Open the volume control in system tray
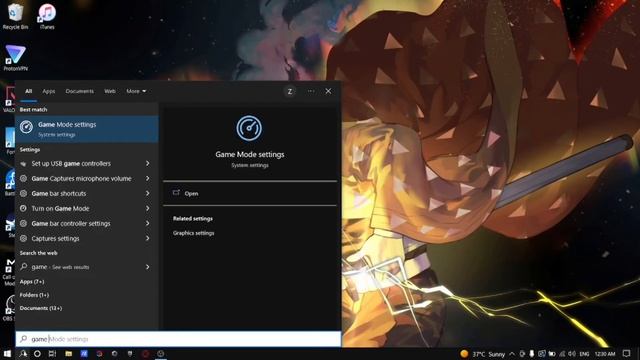640x360 pixels. tap(572, 354)
